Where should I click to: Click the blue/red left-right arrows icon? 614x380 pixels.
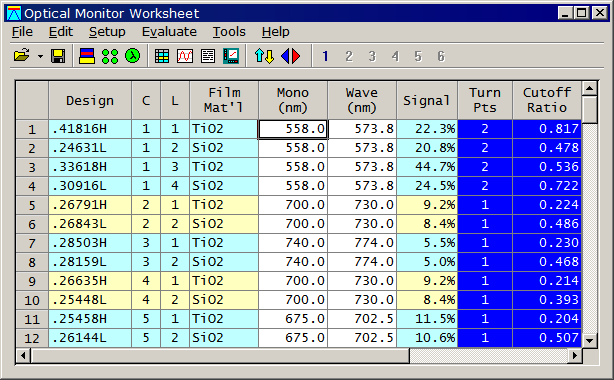pyautogui.click(x=291, y=56)
